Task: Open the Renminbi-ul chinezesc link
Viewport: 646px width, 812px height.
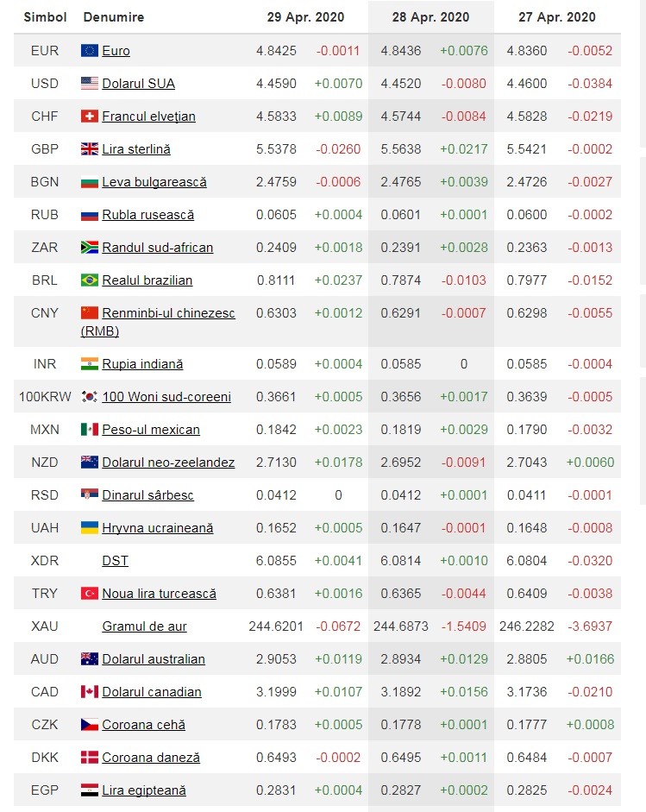Action: (158, 322)
